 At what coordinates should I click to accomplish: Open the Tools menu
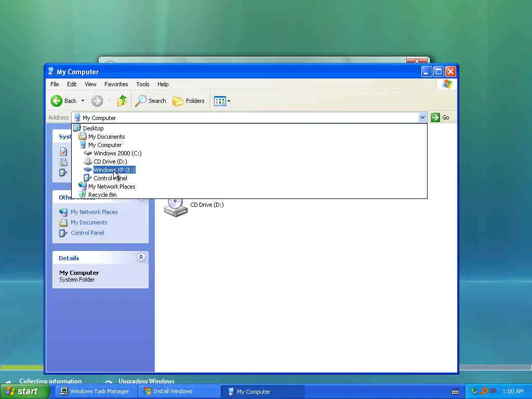pyautogui.click(x=143, y=84)
